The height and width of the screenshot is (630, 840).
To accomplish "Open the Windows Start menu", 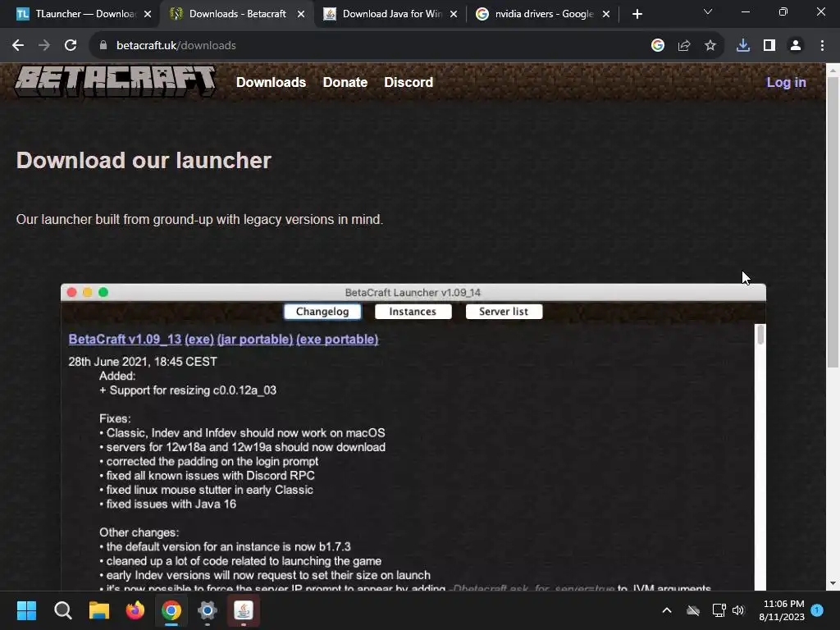I will tap(26, 610).
